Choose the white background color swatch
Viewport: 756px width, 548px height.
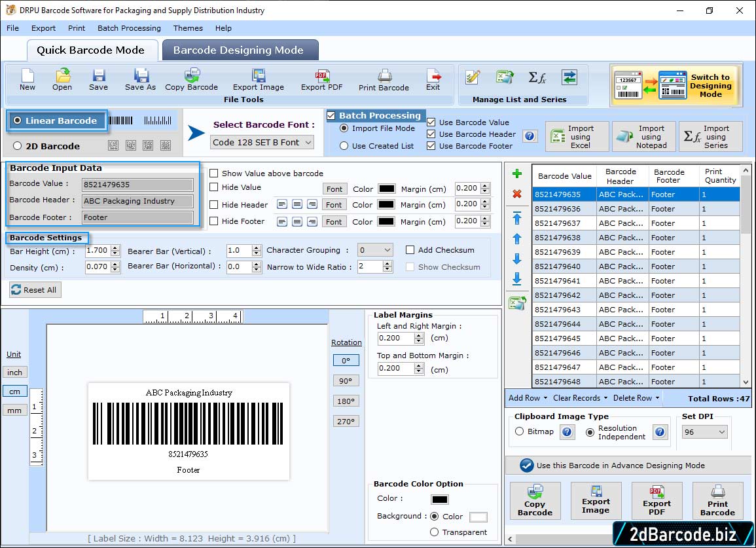tap(478, 517)
